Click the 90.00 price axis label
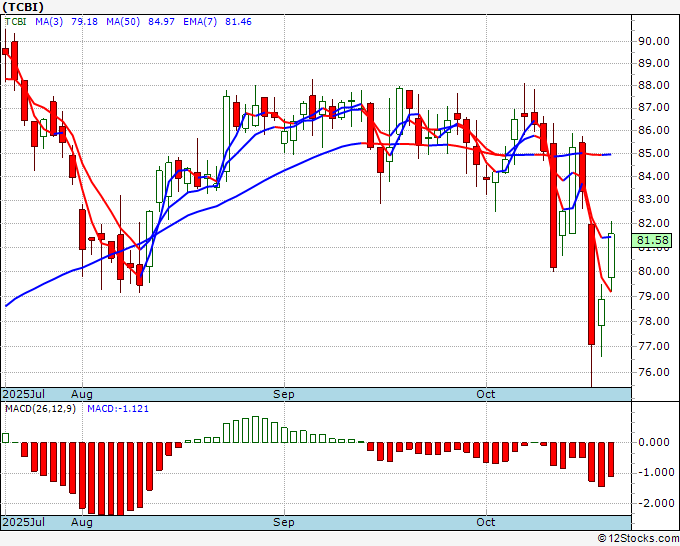The height and width of the screenshot is (546, 680). [x=654, y=41]
